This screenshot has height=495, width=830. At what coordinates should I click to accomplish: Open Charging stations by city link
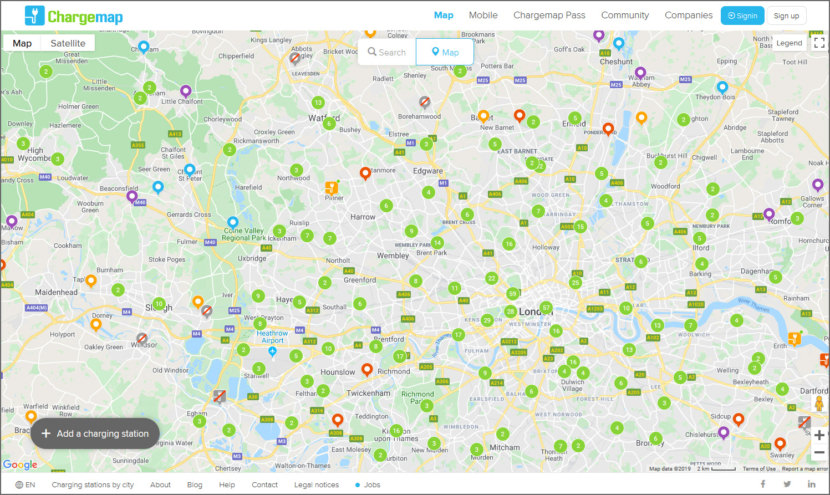(93, 484)
